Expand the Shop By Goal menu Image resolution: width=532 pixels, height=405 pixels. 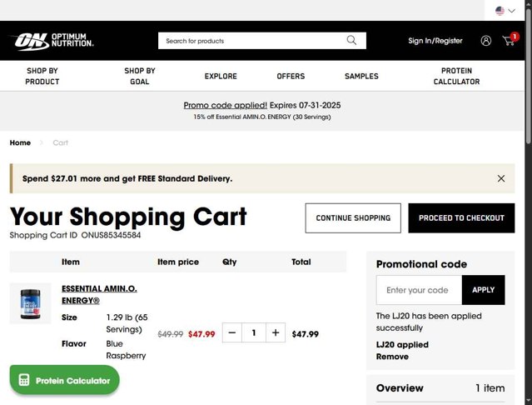pyautogui.click(x=139, y=76)
